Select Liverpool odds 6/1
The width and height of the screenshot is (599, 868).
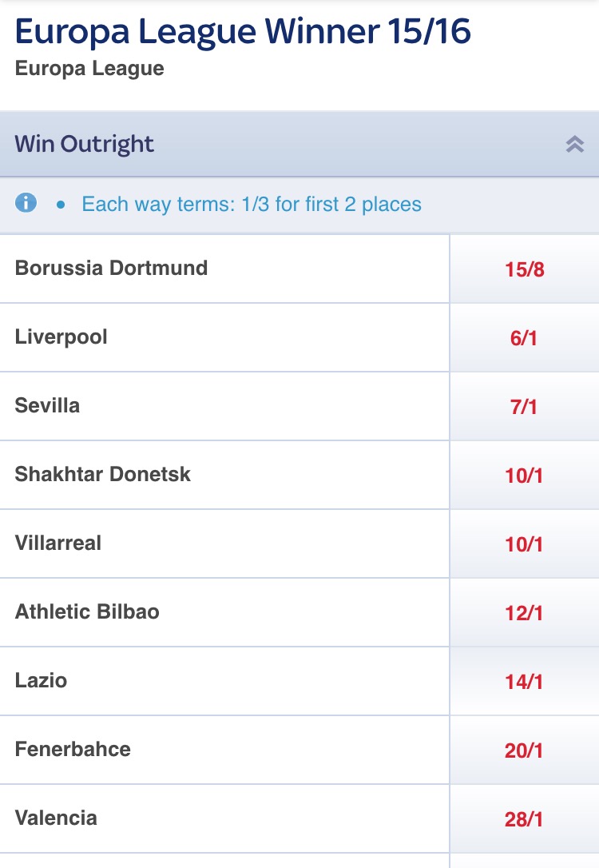[524, 338]
